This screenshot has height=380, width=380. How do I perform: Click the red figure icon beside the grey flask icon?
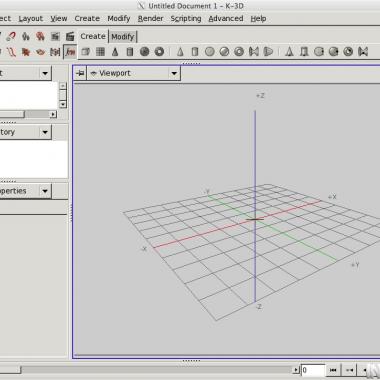tap(40, 36)
